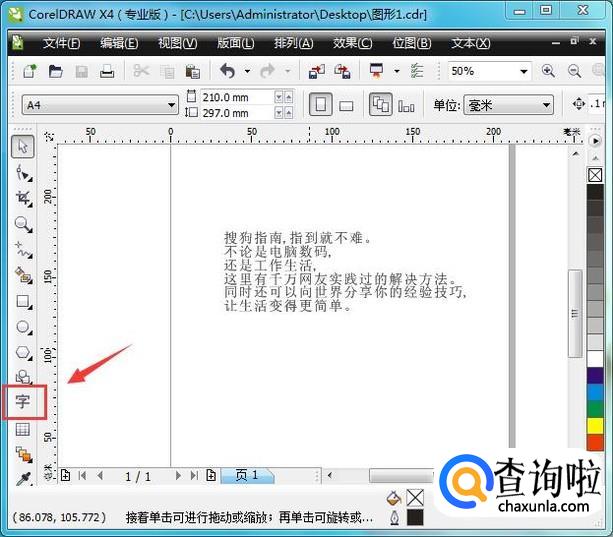Save the document with floppy icon
The image size is (613, 537).
81,72
